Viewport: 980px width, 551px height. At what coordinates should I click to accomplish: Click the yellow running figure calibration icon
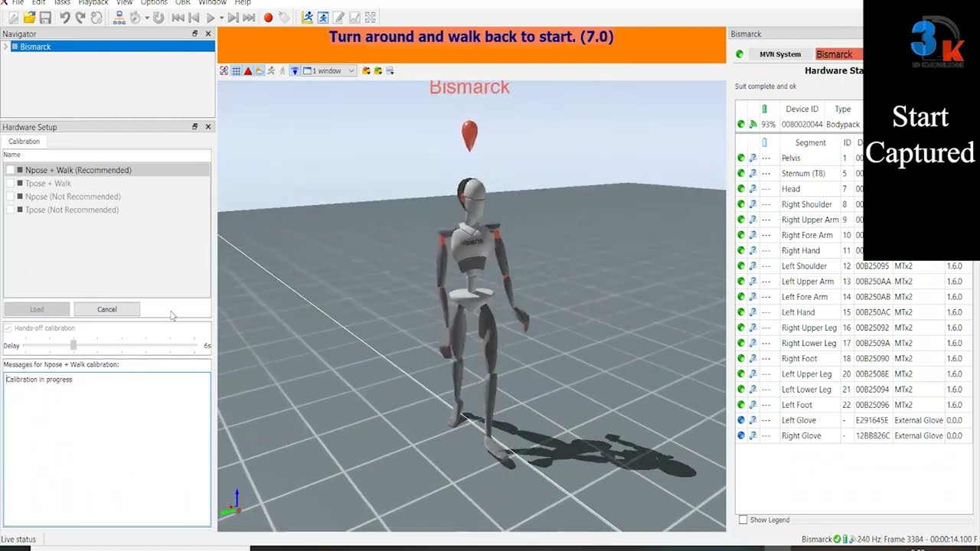tap(307, 18)
